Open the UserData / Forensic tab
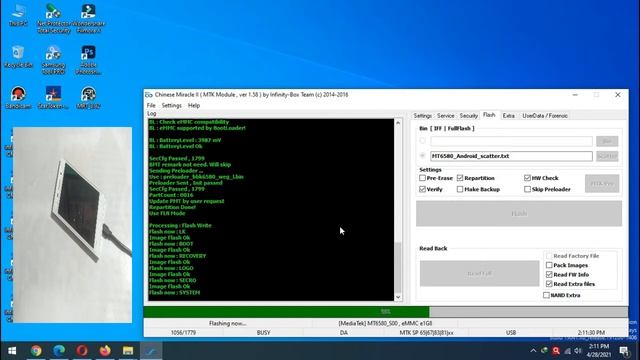The image size is (640, 360). pyautogui.click(x=545, y=116)
